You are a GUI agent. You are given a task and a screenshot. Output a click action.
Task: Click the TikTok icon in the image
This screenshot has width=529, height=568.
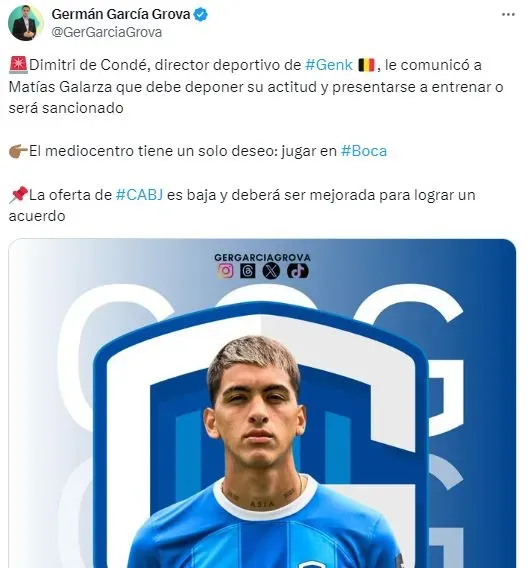click(297, 271)
